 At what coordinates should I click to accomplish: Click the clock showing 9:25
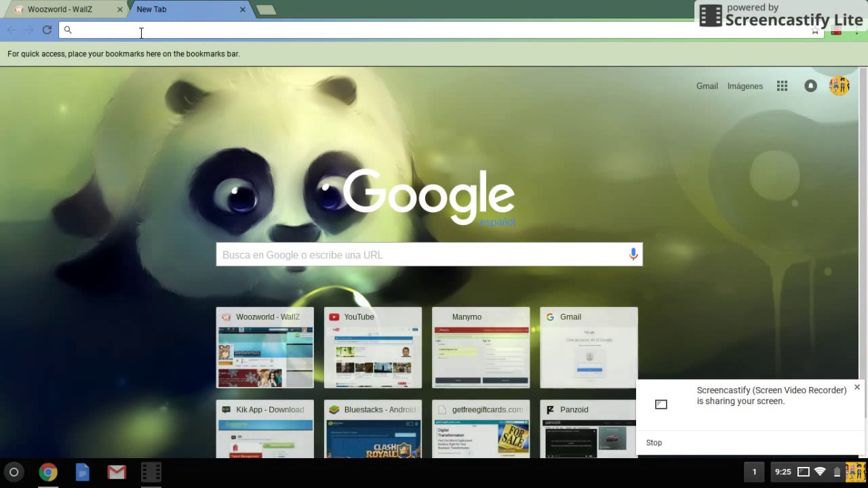coord(783,472)
